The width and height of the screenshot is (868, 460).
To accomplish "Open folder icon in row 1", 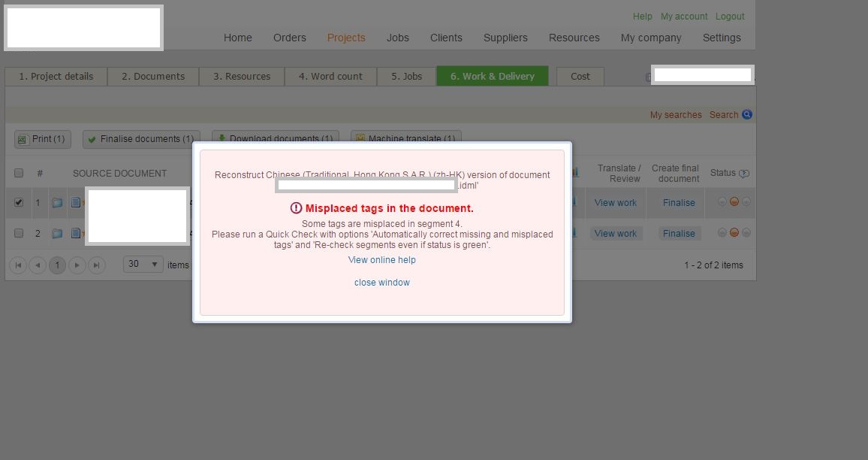I will click(x=57, y=203).
